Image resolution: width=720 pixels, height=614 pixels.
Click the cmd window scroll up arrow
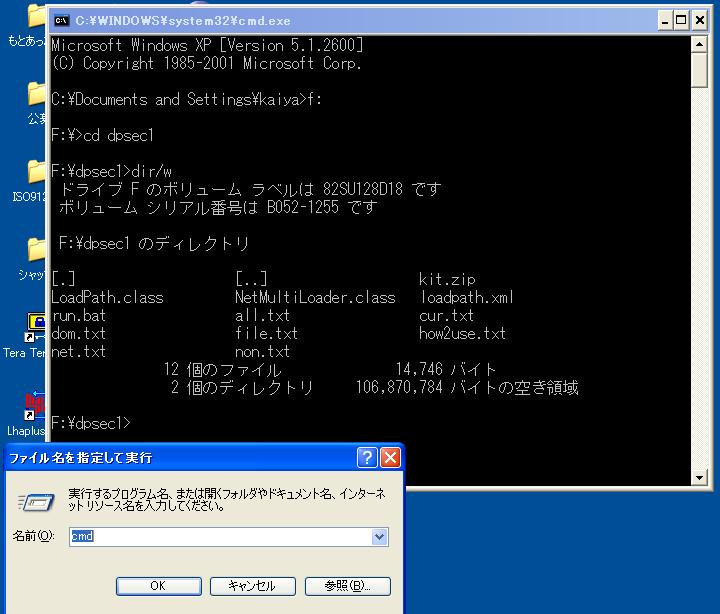coord(699,45)
